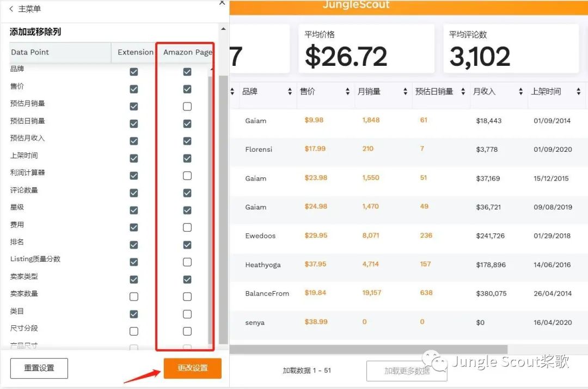The image size is (588, 389).
Task: Close the settings panel with X
Action: pos(222,3)
